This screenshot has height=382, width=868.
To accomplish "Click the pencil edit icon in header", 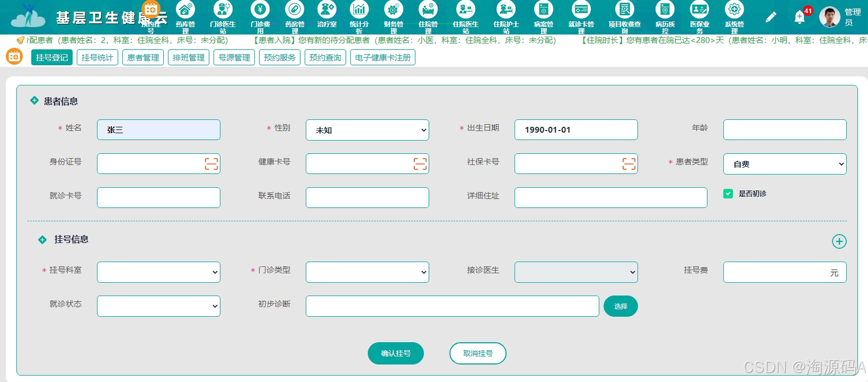I will (771, 18).
